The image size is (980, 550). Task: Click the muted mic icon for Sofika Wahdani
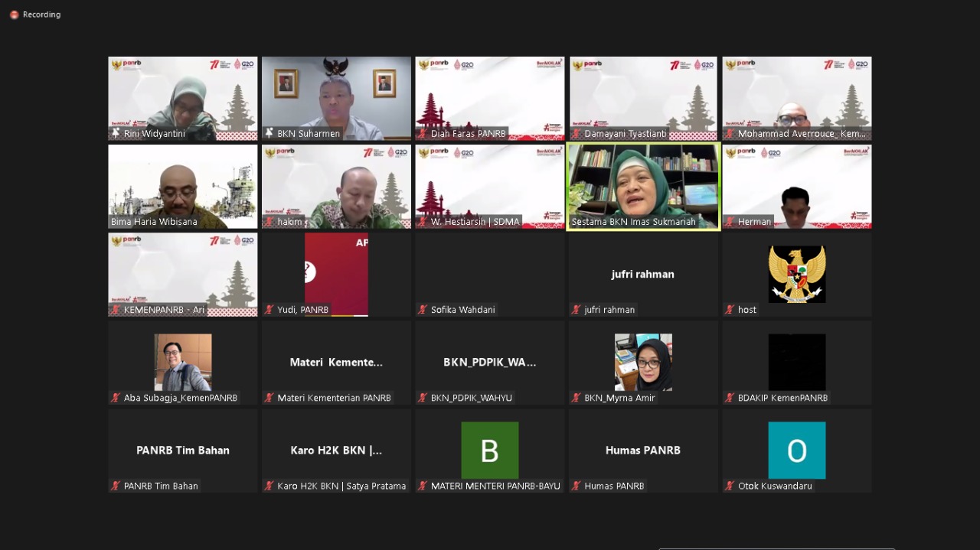point(423,310)
